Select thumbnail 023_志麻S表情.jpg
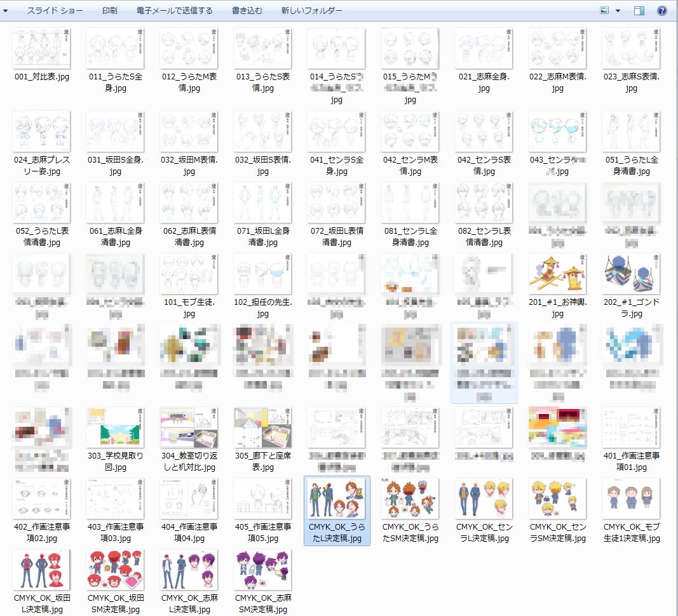This screenshot has width=678, height=616. [x=632, y=49]
